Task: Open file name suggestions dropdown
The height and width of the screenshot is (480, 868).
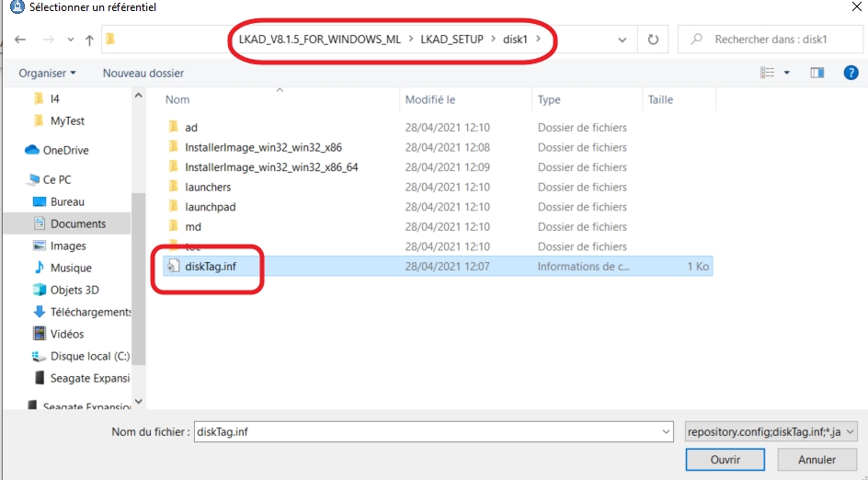Action: coord(666,432)
